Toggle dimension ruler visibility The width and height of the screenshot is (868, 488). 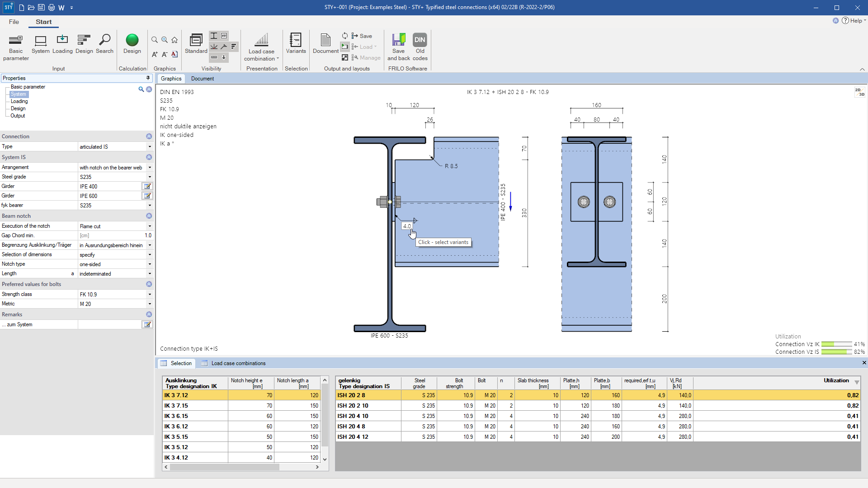click(x=214, y=57)
